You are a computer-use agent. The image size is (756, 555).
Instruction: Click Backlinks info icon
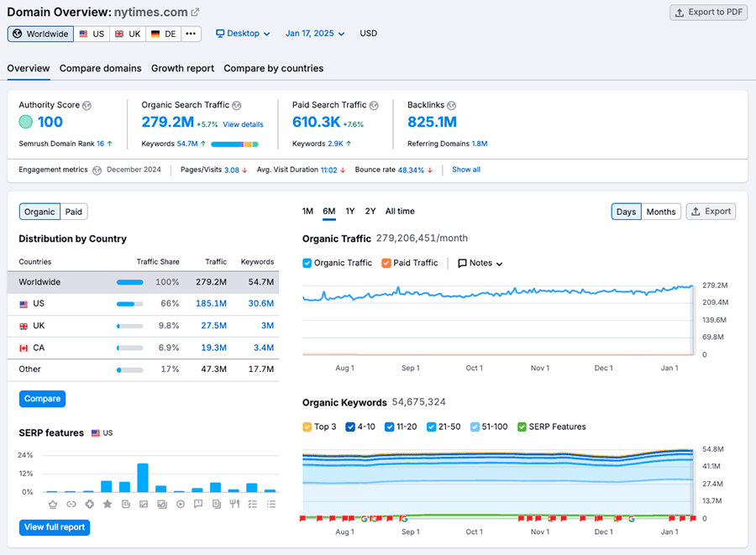click(x=451, y=106)
